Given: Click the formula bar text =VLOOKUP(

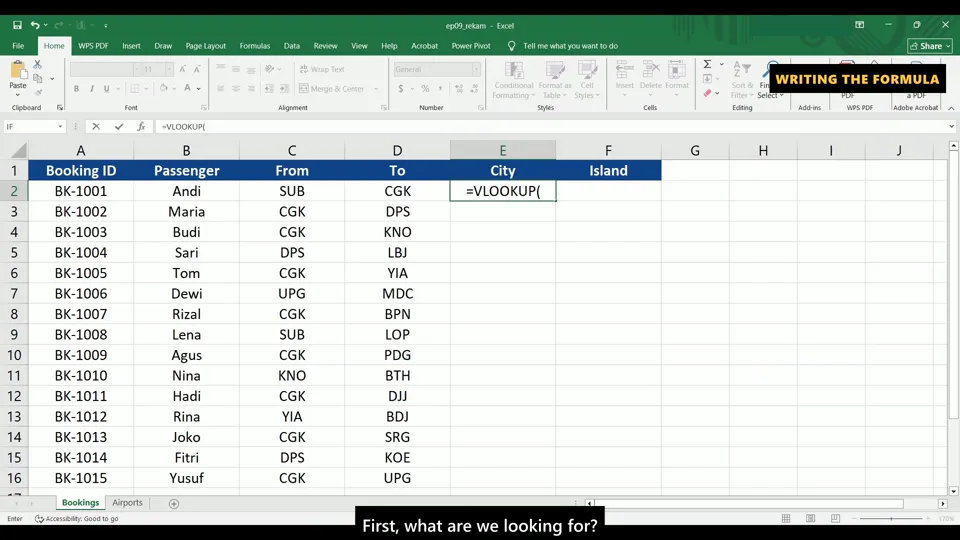Looking at the screenshot, I should (183, 127).
